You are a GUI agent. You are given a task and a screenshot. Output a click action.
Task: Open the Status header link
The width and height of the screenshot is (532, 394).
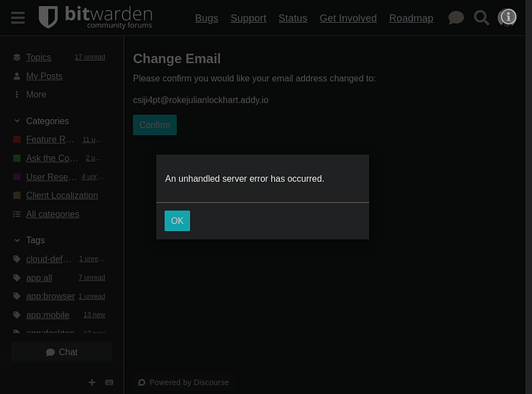tap(293, 18)
